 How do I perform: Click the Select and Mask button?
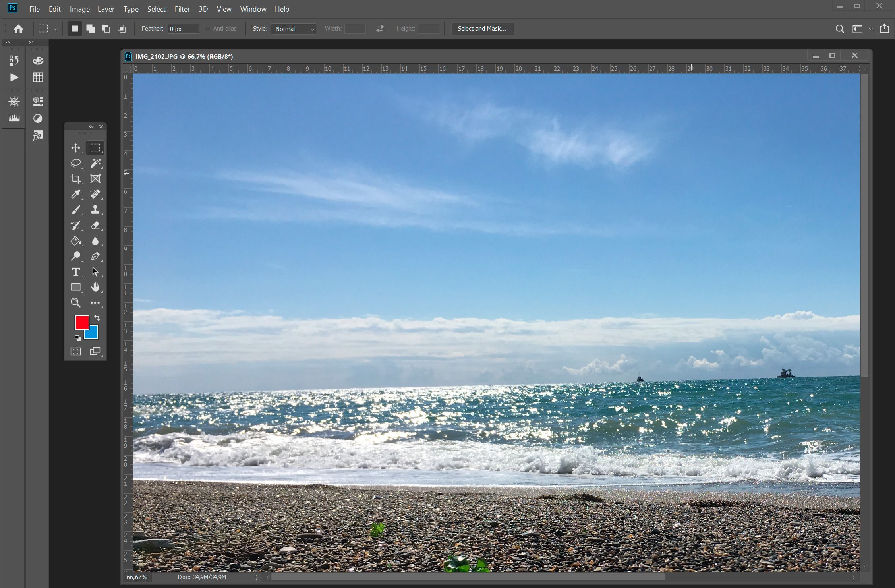tap(482, 27)
